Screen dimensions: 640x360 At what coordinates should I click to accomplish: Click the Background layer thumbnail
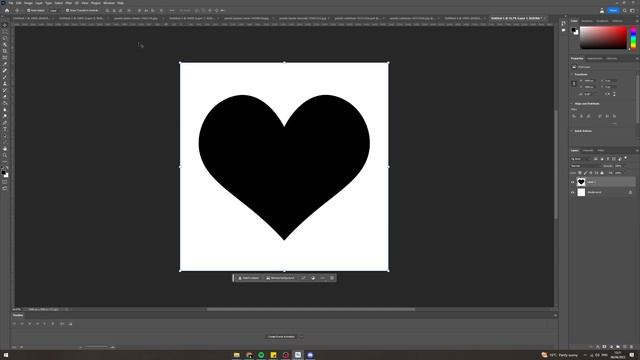[x=581, y=192]
